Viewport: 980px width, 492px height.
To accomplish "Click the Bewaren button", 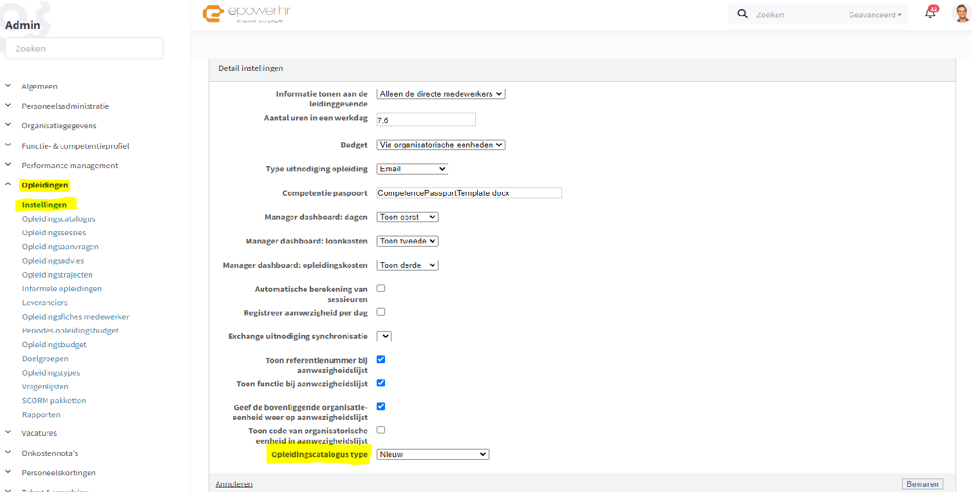I will point(922,484).
